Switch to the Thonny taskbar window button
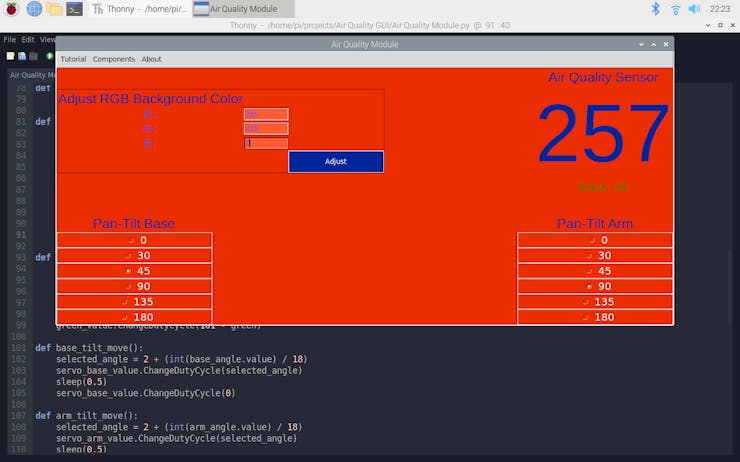 140,9
